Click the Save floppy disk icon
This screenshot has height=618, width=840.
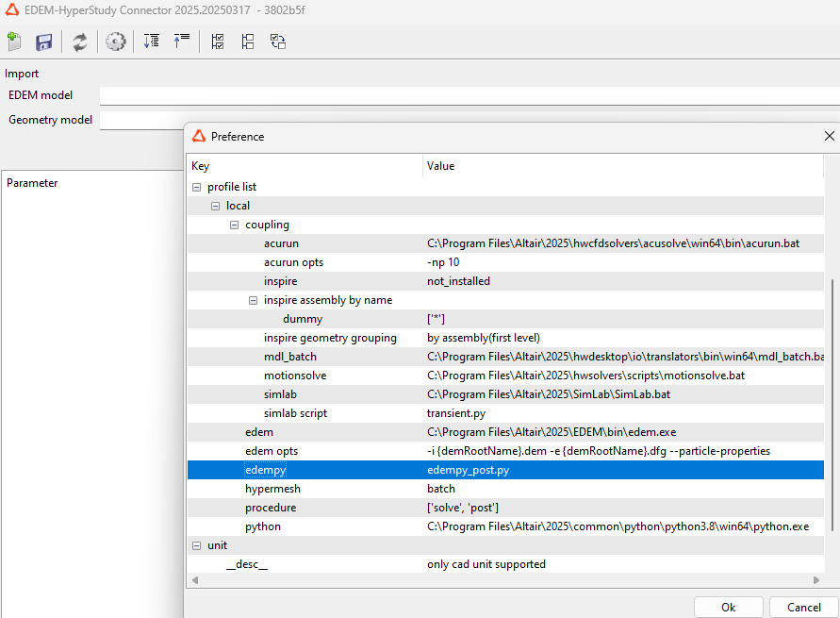[44, 42]
